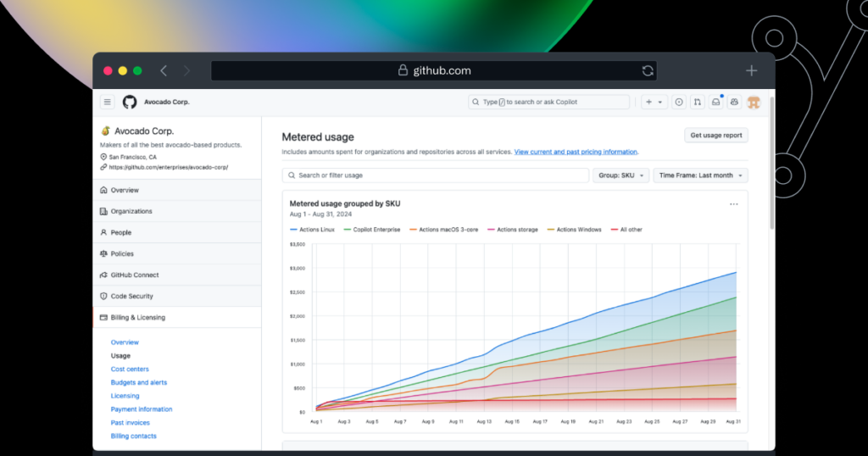
Task: Open the Copilot icon in header
Action: [734, 102]
